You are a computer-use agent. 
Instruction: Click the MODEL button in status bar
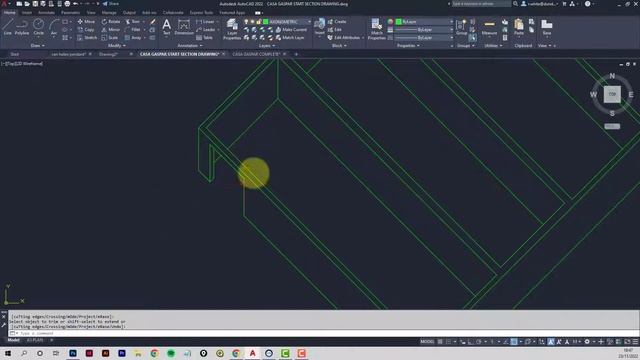pyautogui.click(x=427, y=342)
